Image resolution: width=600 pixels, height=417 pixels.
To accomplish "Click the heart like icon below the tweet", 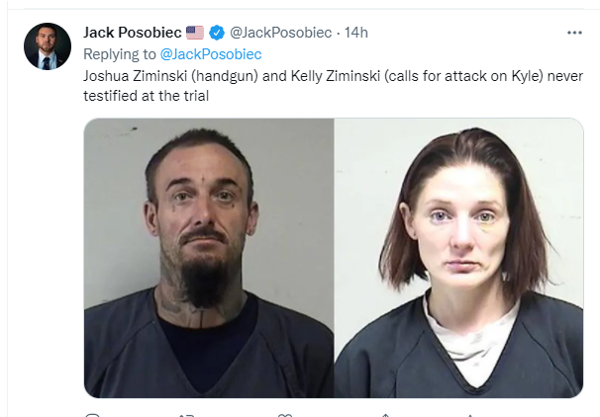I will pyautogui.click(x=285, y=415).
